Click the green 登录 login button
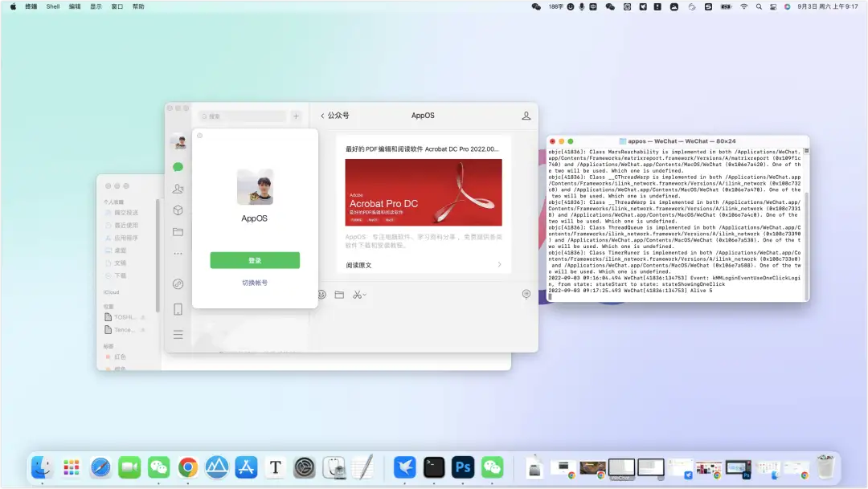Screen dimensions: 868x489 coord(255,260)
